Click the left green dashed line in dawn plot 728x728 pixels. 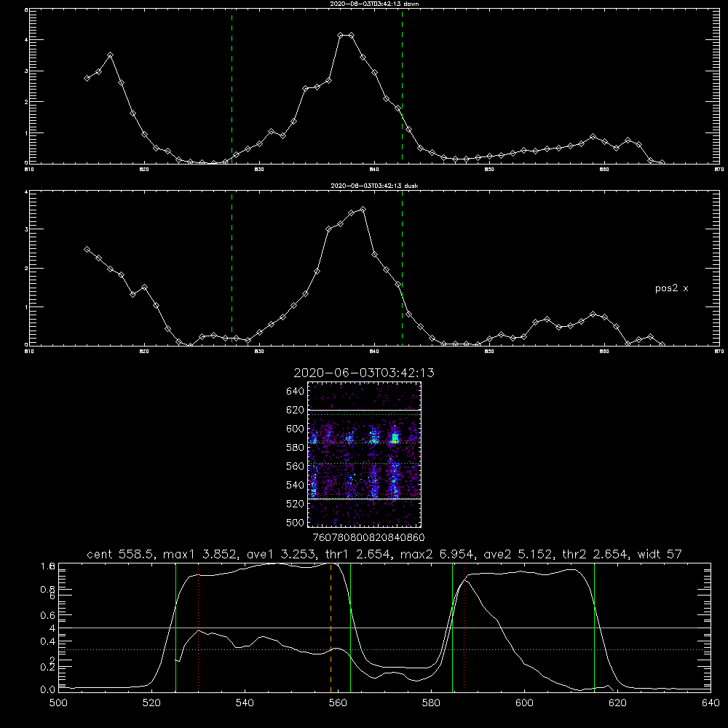(x=232, y=86)
